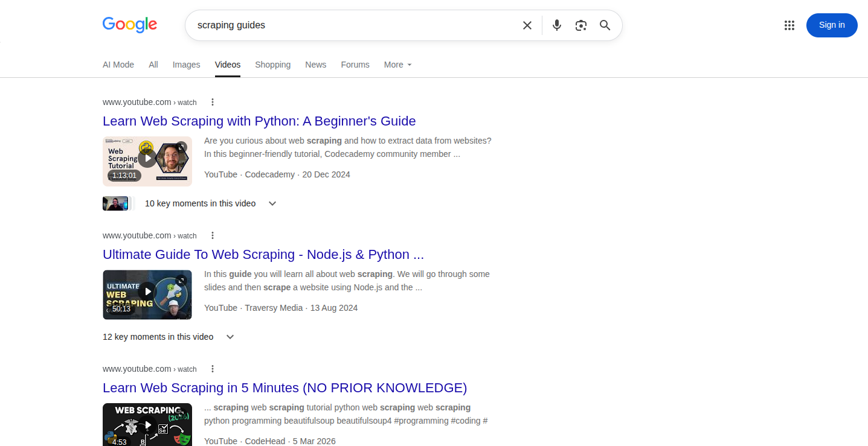868x446 pixels.
Task: Open the More dropdown menu
Action: point(397,65)
